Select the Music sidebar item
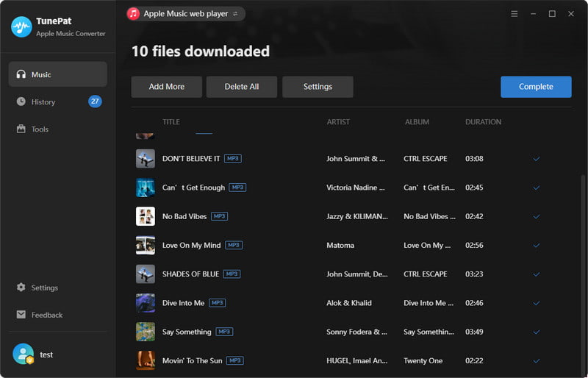The width and height of the screenshot is (588, 378). click(58, 74)
